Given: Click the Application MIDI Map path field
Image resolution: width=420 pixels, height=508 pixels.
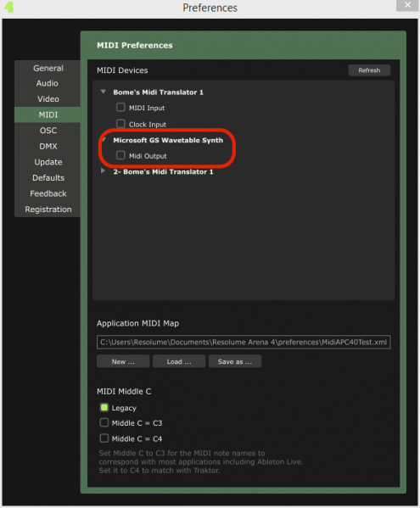Looking at the screenshot, I should (244, 342).
